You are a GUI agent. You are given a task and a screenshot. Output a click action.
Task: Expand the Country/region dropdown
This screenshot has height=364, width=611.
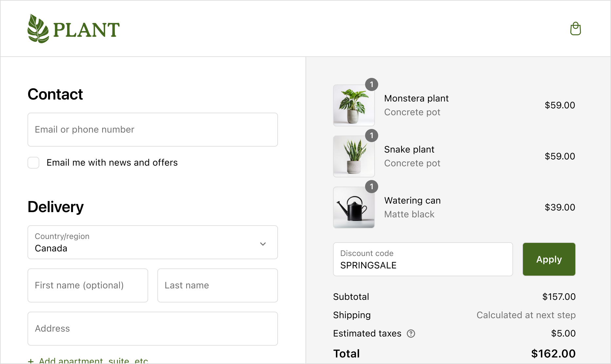[x=153, y=242]
